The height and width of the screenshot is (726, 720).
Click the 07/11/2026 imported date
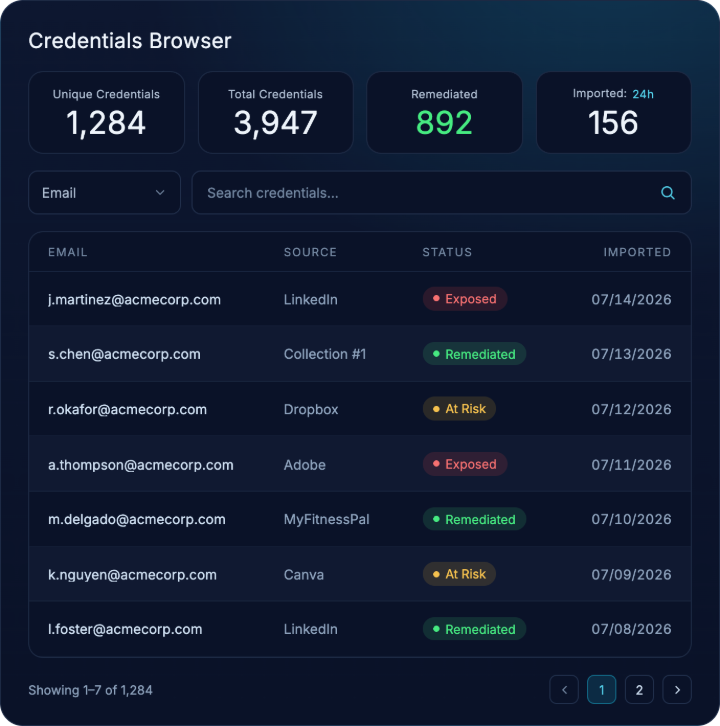tap(631, 464)
